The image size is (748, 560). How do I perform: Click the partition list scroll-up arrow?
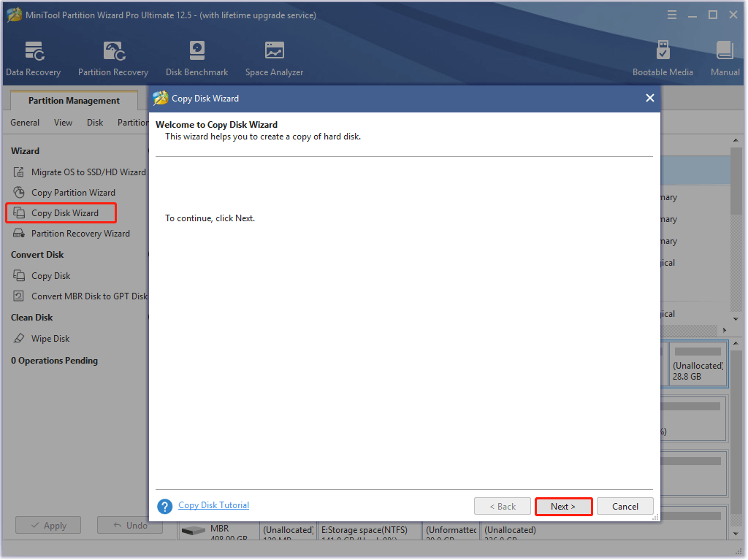pyautogui.click(x=736, y=140)
